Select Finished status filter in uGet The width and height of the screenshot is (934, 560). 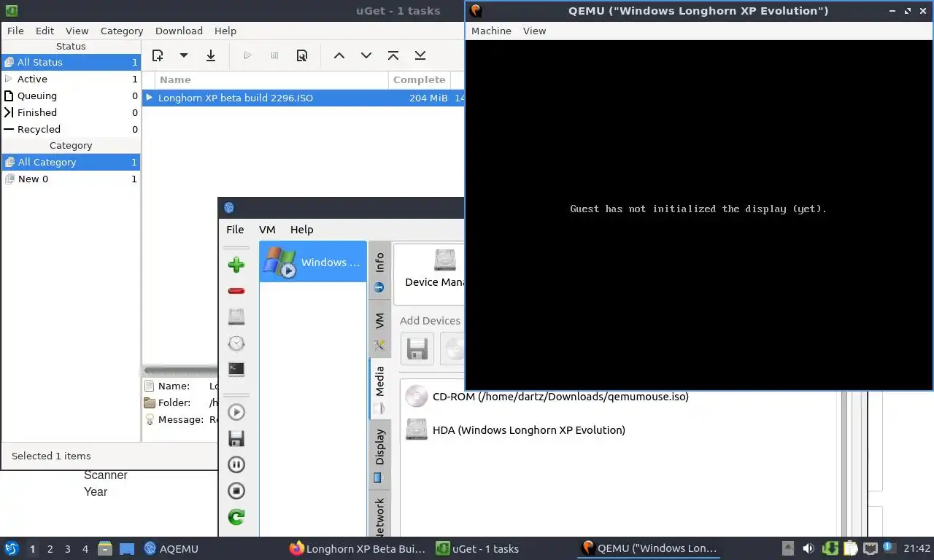(x=71, y=112)
